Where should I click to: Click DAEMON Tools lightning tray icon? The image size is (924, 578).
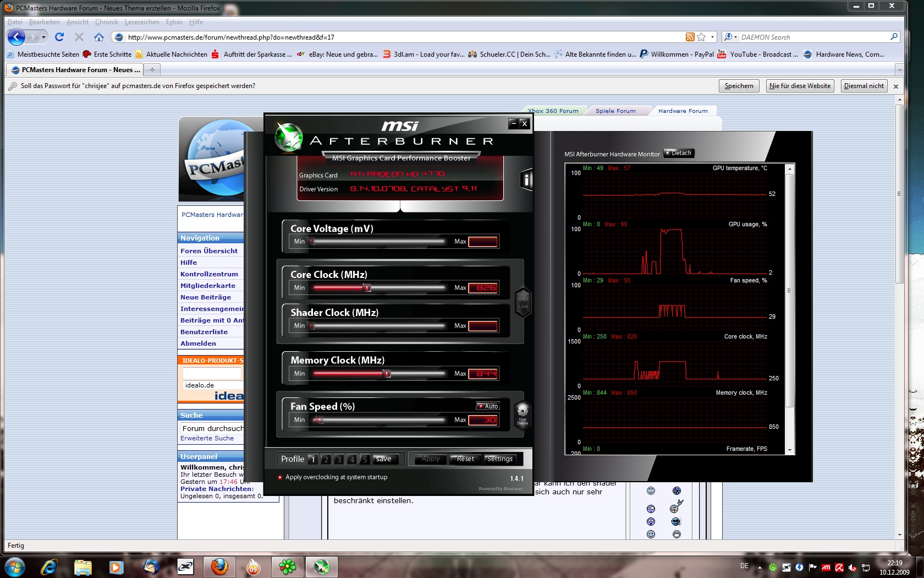[799, 567]
